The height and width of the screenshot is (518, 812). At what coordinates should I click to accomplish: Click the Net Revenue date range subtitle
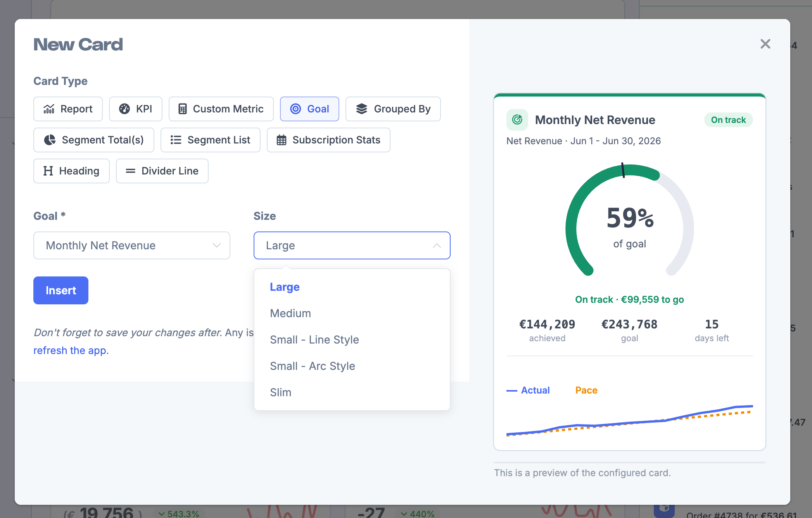584,141
